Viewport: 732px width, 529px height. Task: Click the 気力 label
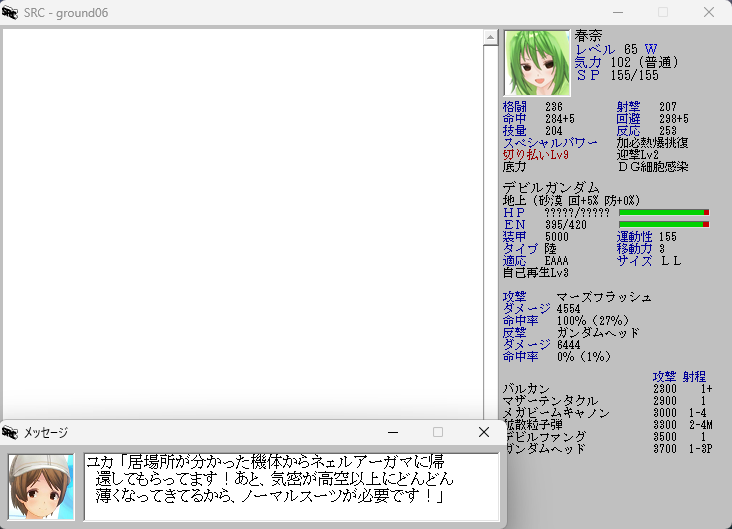coord(588,62)
